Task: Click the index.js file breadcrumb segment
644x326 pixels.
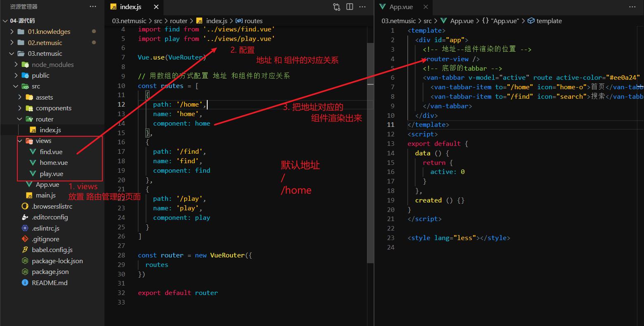Action: (x=212, y=21)
